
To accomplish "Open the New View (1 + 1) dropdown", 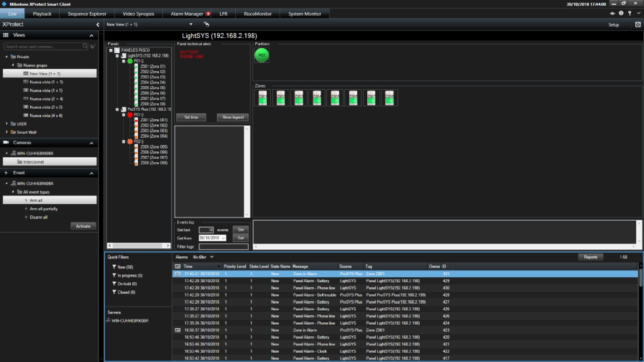I will click(x=191, y=24).
